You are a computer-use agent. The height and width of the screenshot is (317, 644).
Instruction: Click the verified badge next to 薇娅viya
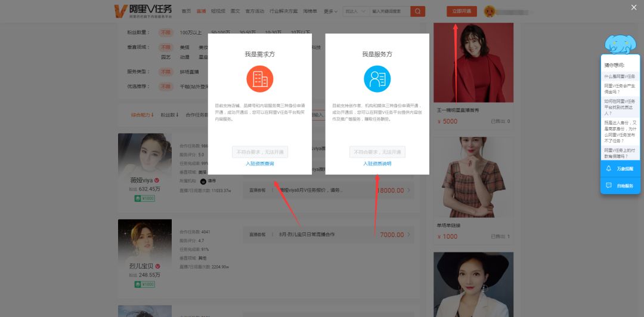pos(157,180)
